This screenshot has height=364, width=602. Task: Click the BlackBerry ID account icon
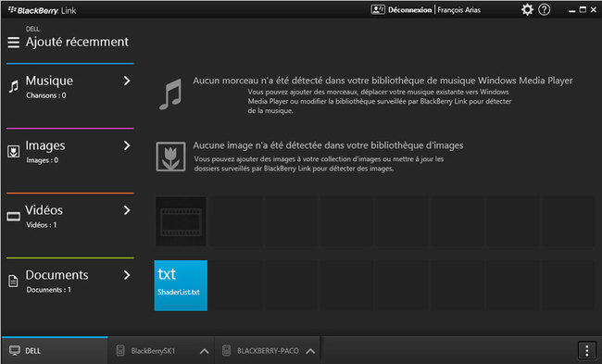coord(378,9)
